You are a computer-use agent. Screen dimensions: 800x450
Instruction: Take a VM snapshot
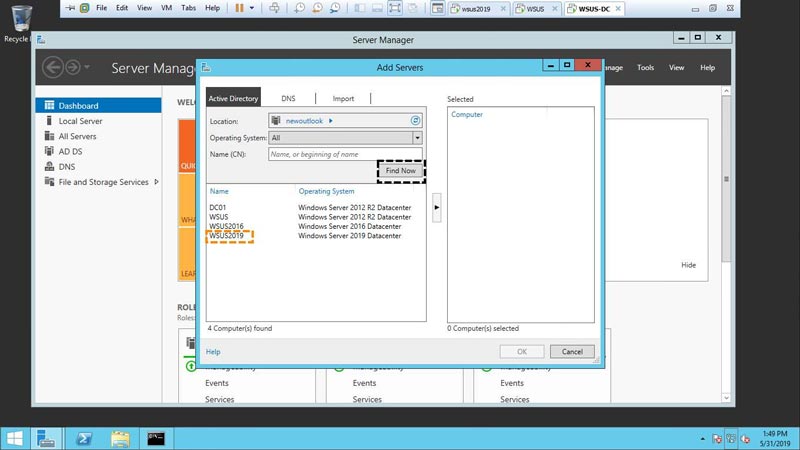pyautogui.click(x=299, y=8)
